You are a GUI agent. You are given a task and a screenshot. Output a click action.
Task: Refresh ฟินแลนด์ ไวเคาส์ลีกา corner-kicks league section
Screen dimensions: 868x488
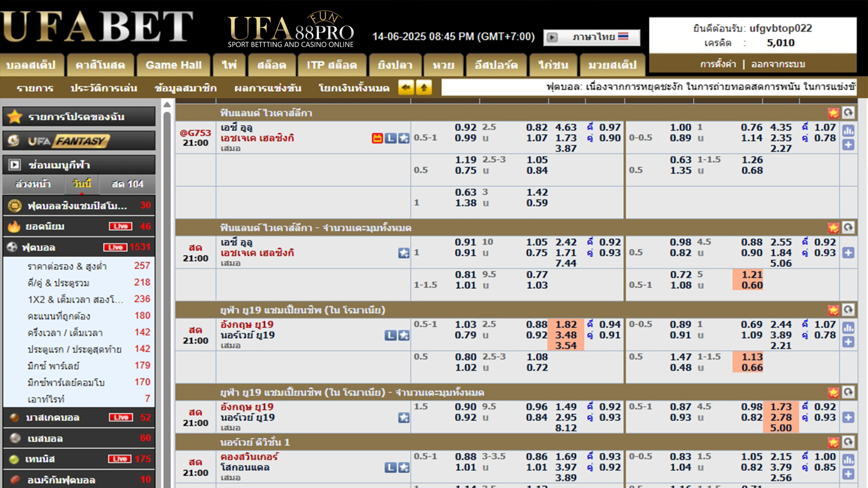pyautogui.click(x=848, y=227)
